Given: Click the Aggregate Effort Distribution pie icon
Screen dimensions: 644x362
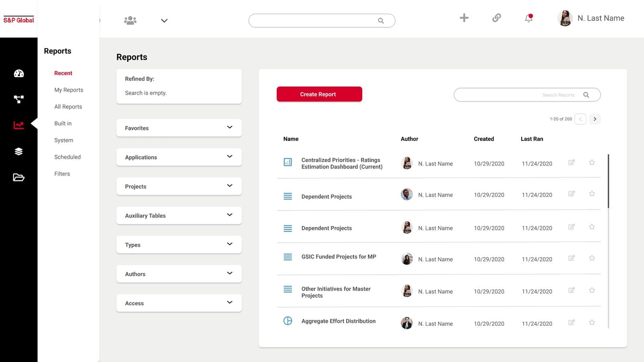Looking at the screenshot, I should 288,321.
